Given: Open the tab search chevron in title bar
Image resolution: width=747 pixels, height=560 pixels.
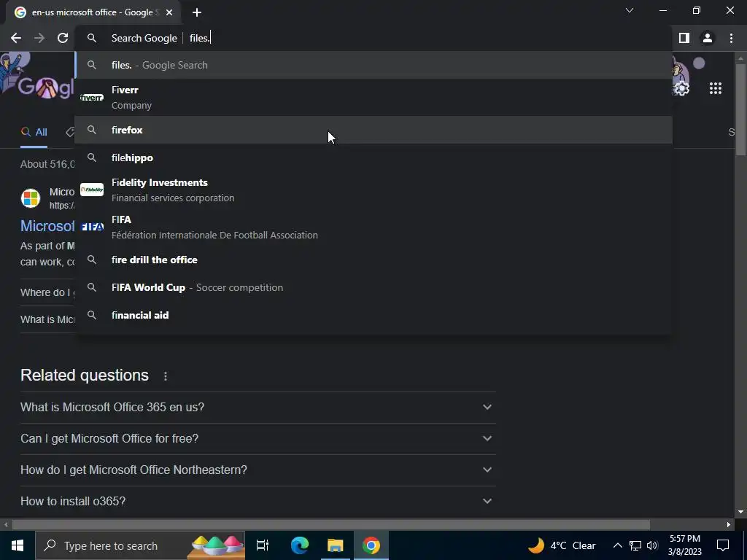Looking at the screenshot, I should point(630,10).
